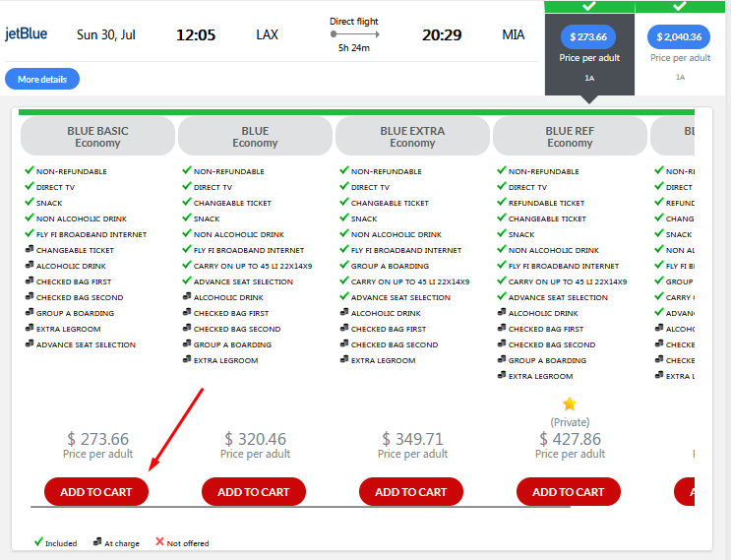Click check beside Carry On in Blue column
The image size is (731, 560).
click(187, 265)
